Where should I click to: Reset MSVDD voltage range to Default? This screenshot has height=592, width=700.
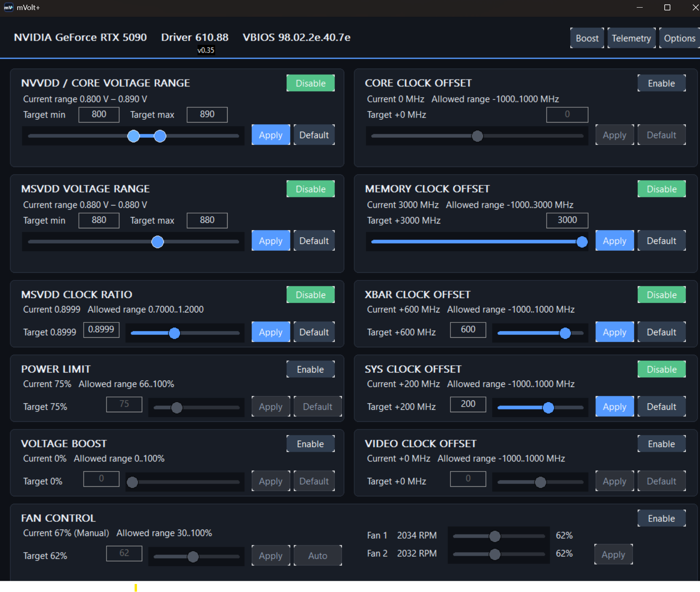(314, 241)
